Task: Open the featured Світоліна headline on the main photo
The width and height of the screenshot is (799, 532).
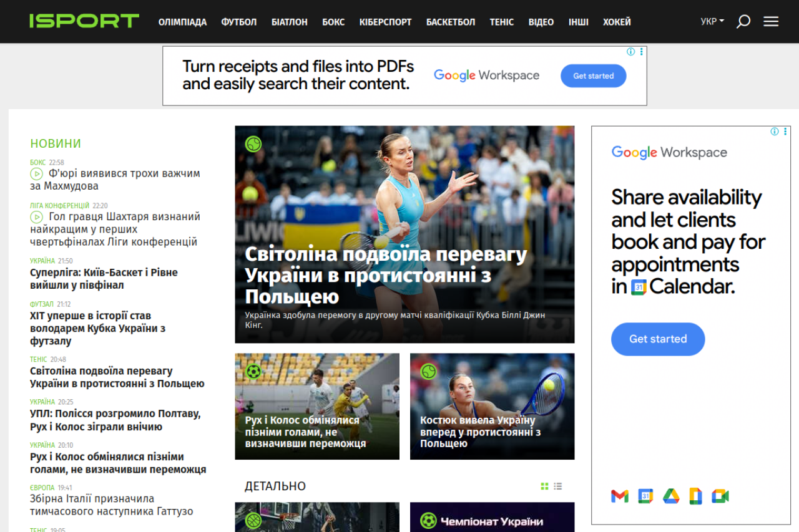Action: pyautogui.click(x=386, y=275)
